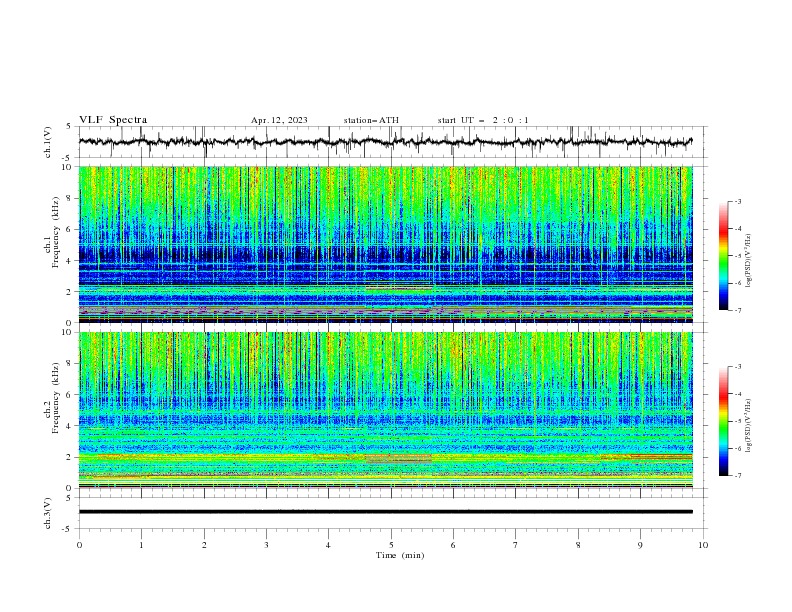792x612 pixels.
Task: Click time axis tick label 4
Action: pos(329,545)
